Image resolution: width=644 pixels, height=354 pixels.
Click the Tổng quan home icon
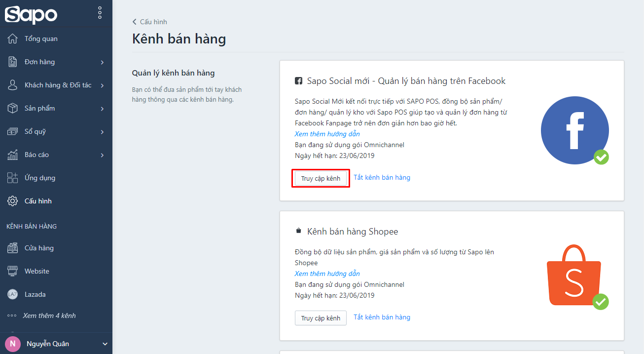point(13,39)
